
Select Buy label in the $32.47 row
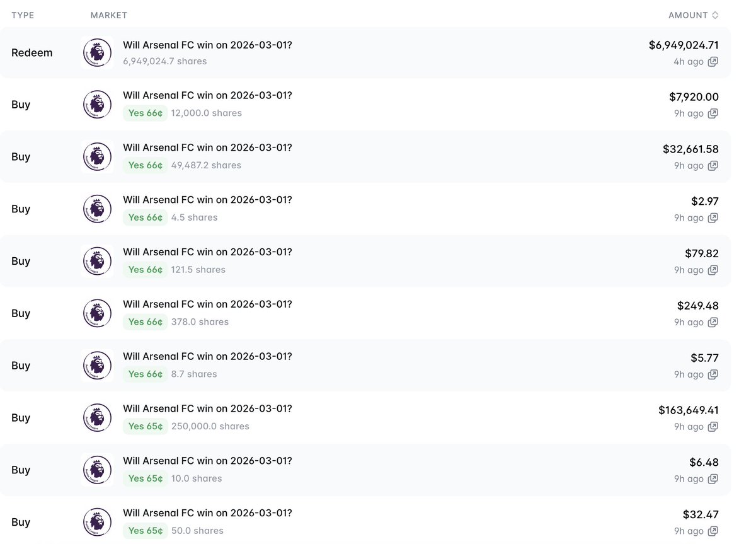pos(21,522)
